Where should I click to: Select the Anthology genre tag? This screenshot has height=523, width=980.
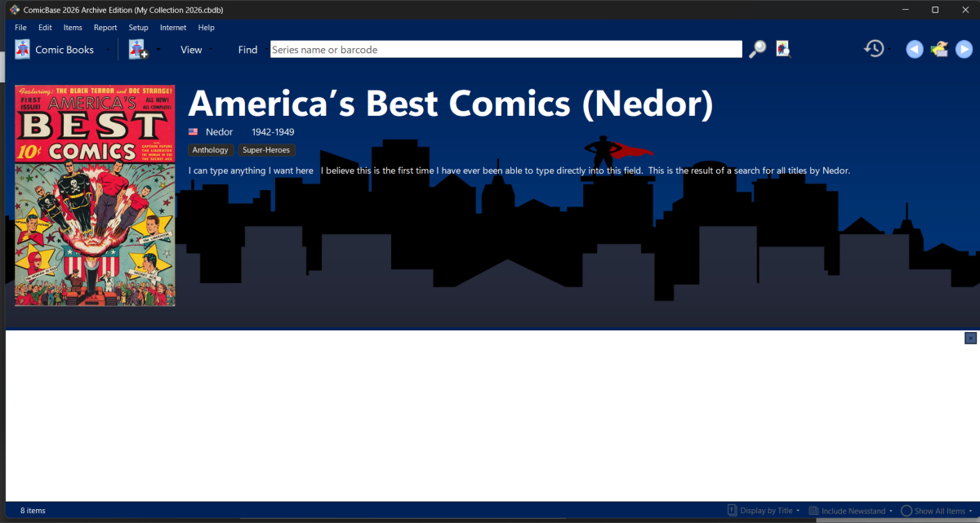coord(211,150)
